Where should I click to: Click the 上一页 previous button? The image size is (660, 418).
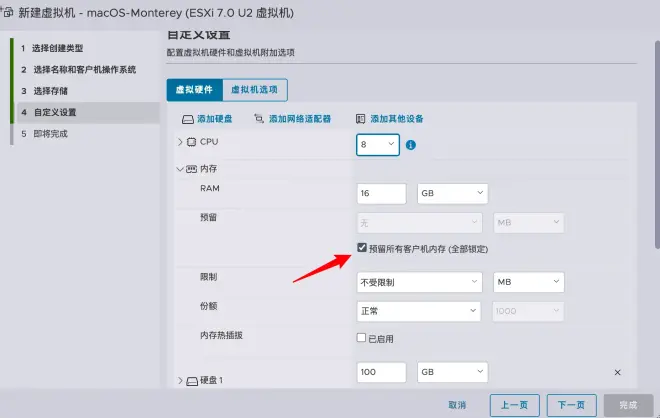(x=514, y=405)
